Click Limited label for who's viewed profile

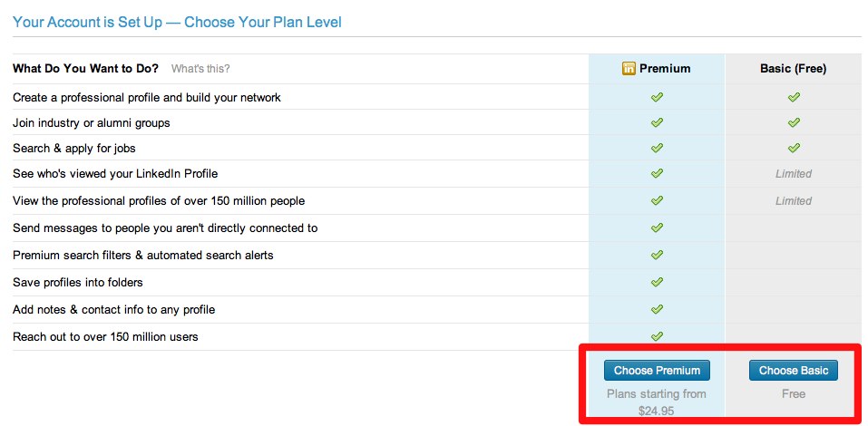pyautogui.click(x=794, y=174)
